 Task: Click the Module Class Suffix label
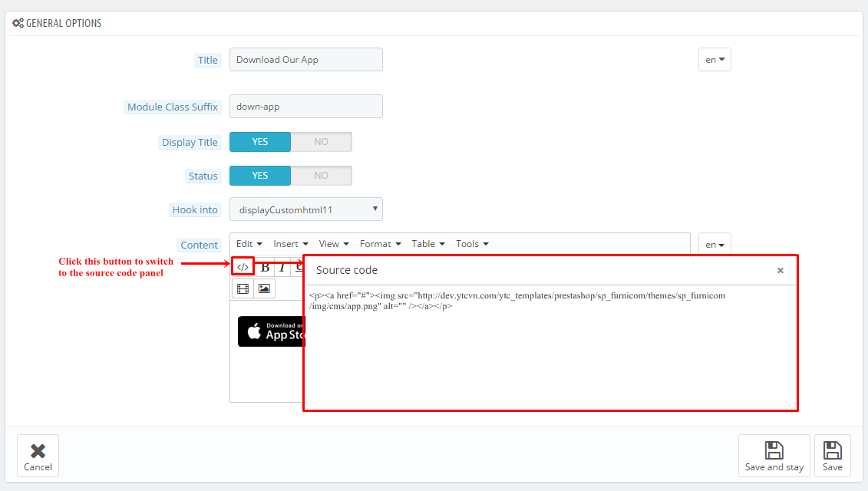(x=172, y=107)
